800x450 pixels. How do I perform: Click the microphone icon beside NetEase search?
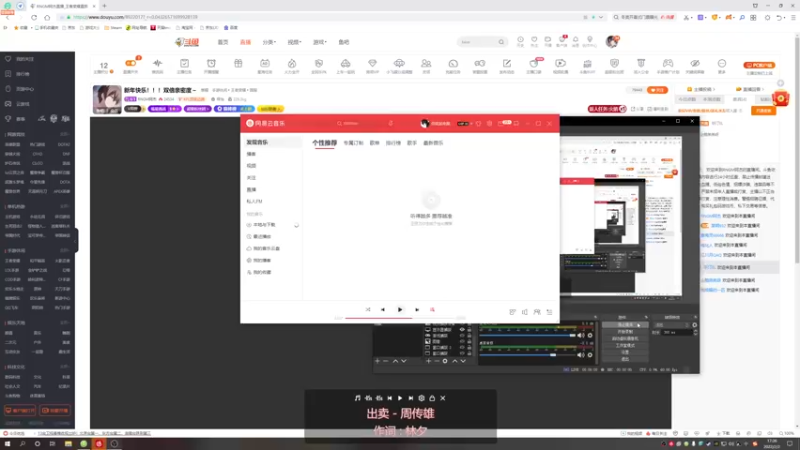click(x=390, y=123)
